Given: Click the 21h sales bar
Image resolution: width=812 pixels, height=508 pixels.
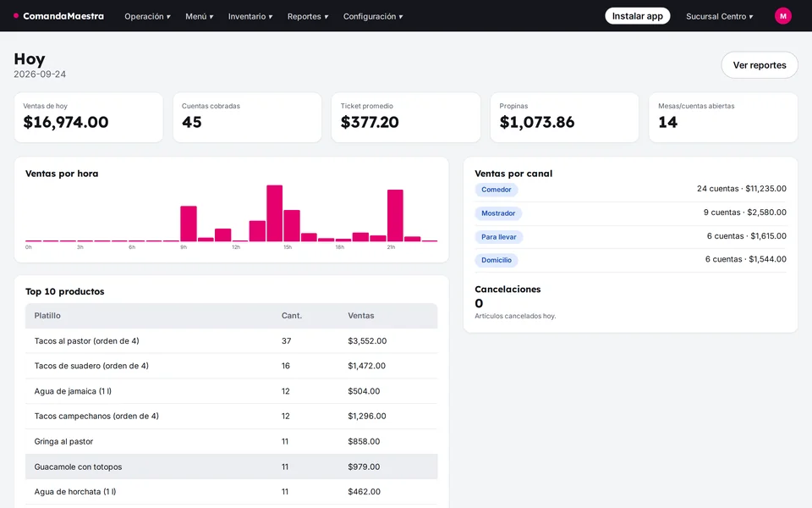Looking at the screenshot, I should tap(395, 216).
